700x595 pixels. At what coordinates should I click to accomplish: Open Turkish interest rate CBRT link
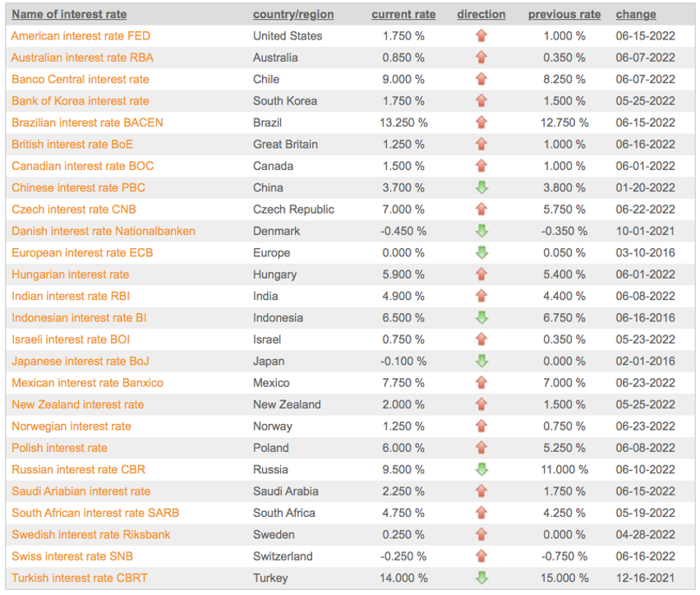pos(80,578)
